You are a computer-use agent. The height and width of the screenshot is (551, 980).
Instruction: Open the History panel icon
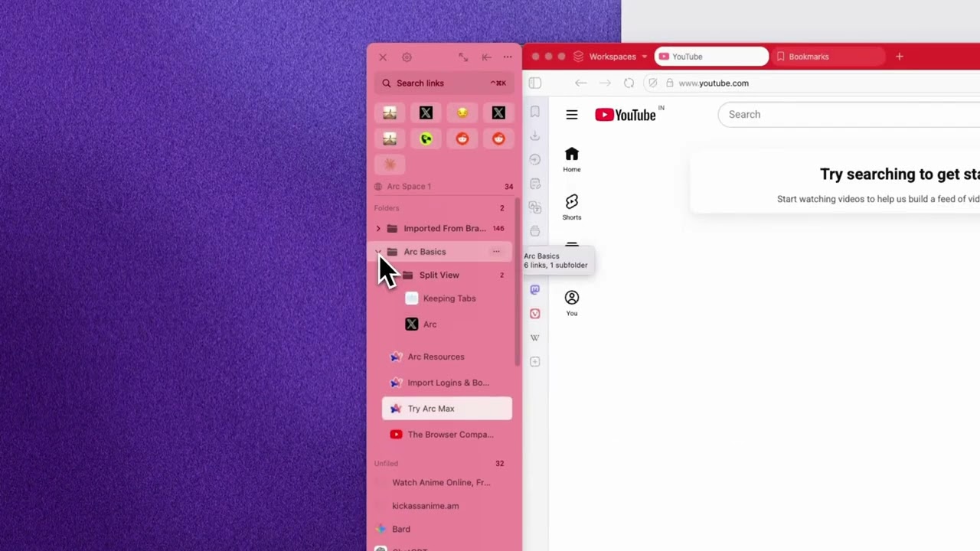point(535,159)
